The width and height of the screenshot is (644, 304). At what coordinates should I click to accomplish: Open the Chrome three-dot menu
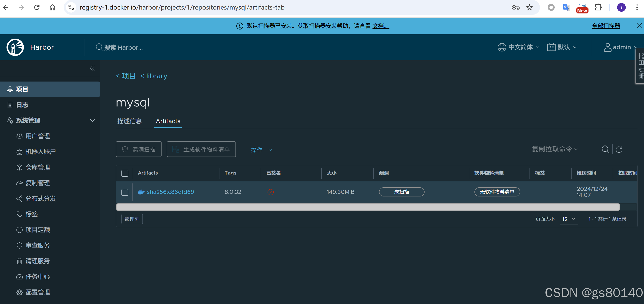point(637,8)
